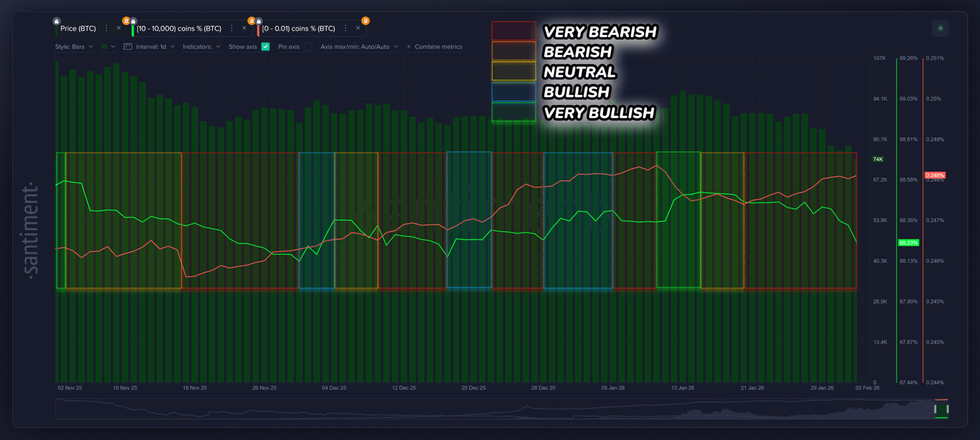Click the lock icon above Price (BTC)

tap(57, 21)
